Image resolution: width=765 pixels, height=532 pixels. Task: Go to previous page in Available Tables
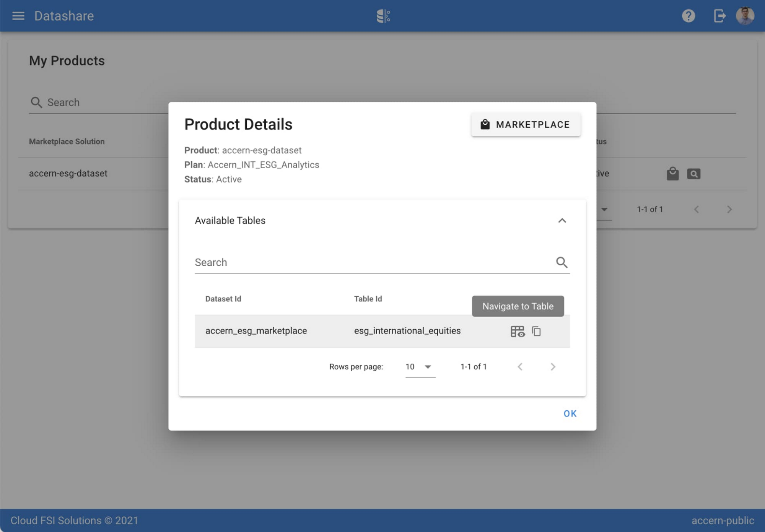[520, 367]
